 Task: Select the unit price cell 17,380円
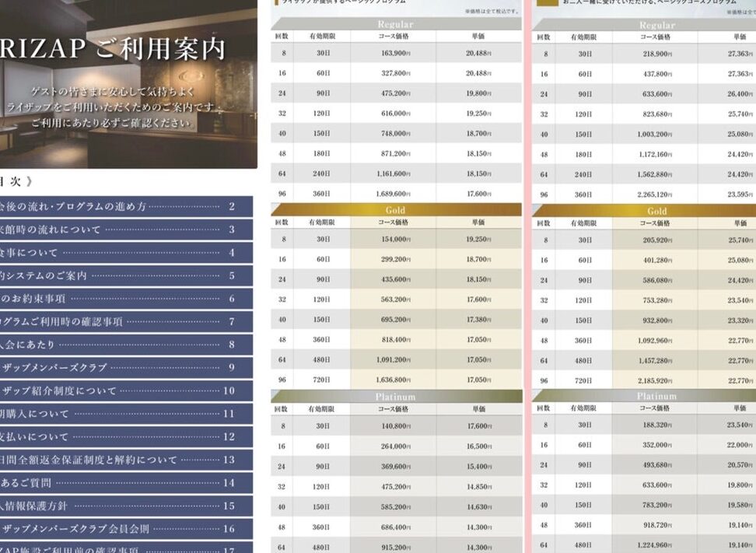(x=479, y=320)
